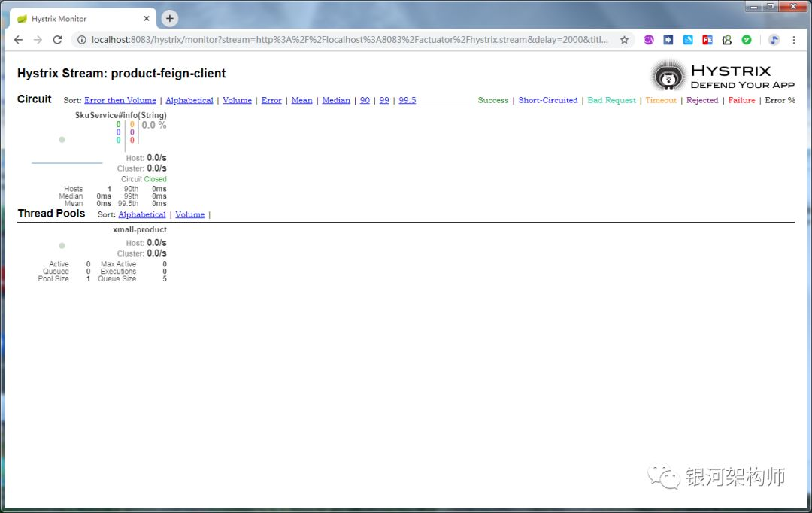Open the dark blue arrow extension
812x513 pixels.
pyautogui.click(x=668, y=40)
